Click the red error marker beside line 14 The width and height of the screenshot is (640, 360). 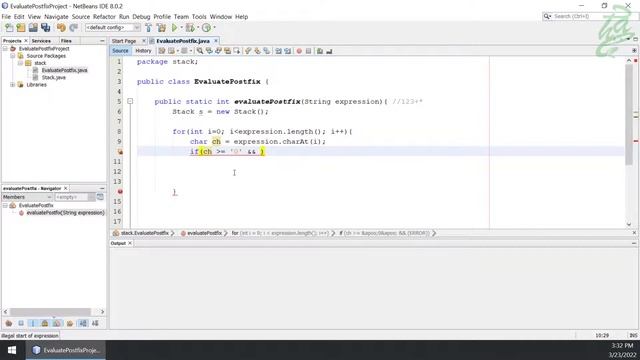click(120, 191)
